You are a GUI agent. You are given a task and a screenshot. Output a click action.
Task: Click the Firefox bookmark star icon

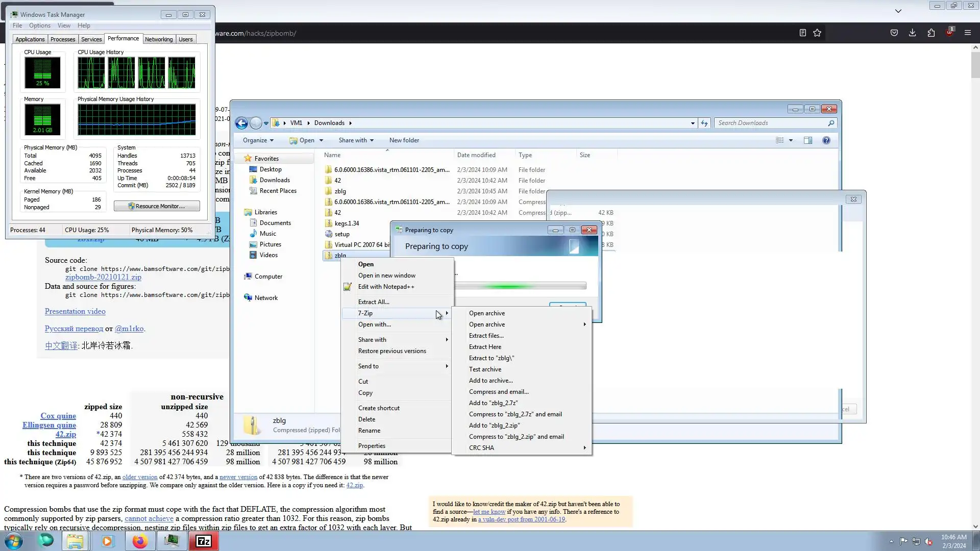point(817,33)
